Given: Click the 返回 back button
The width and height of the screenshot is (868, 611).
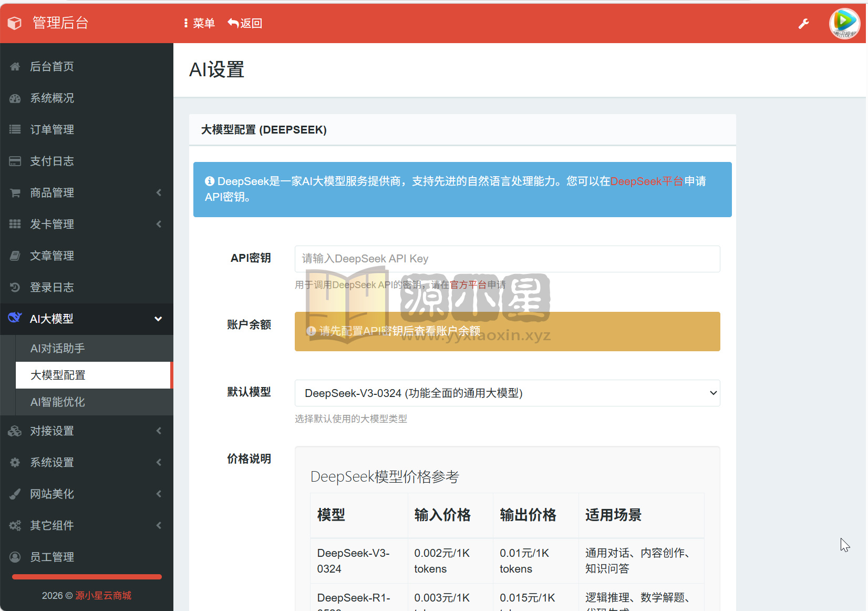Looking at the screenshot, I should tap(245, 23).
